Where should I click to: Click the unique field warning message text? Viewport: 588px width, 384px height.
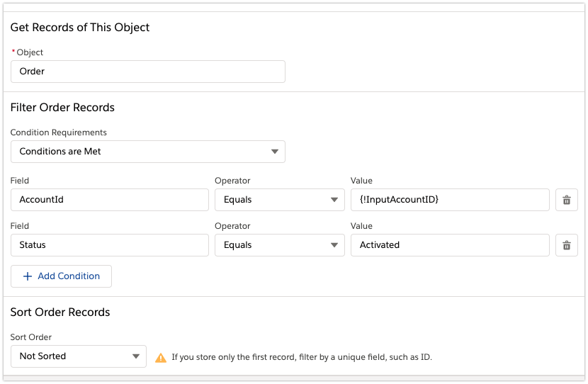[301, 357]
